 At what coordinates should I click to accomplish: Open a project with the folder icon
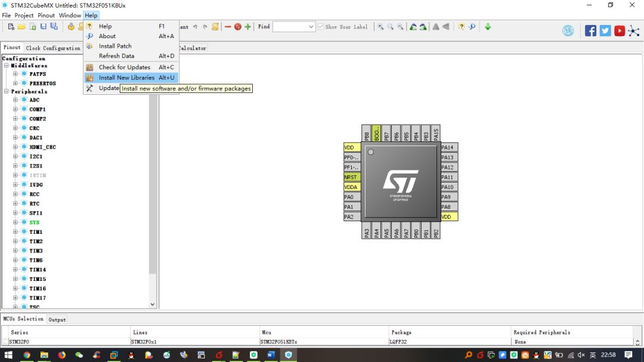point(23,26)
